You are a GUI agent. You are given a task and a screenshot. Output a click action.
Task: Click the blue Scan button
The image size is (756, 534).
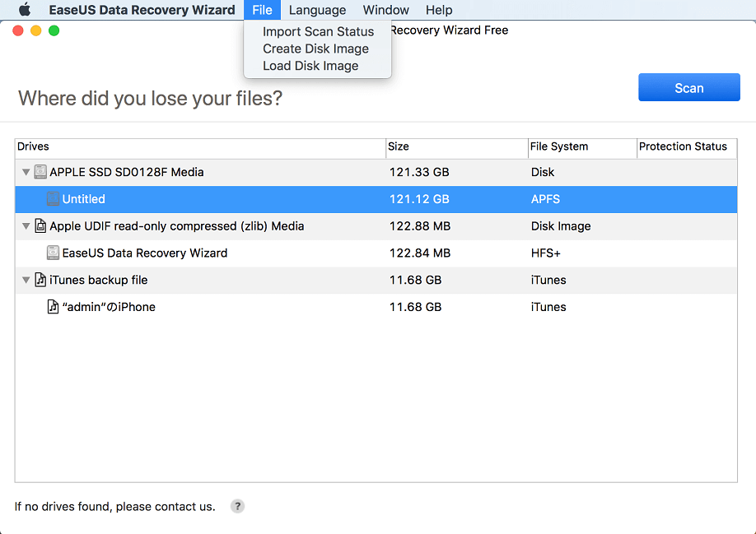pos(688,87)
